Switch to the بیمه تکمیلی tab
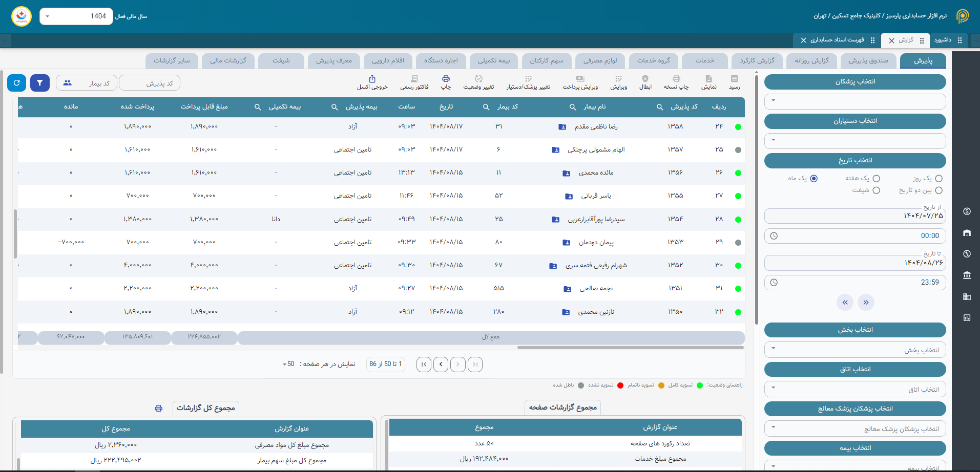 click(x=494, y=61)
